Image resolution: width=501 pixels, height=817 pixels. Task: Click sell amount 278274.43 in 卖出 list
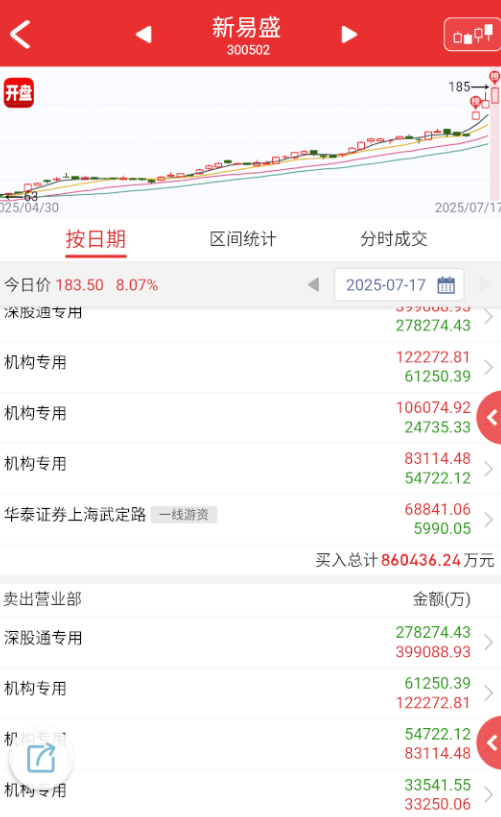pyautogui.click(x=433, y=632)
